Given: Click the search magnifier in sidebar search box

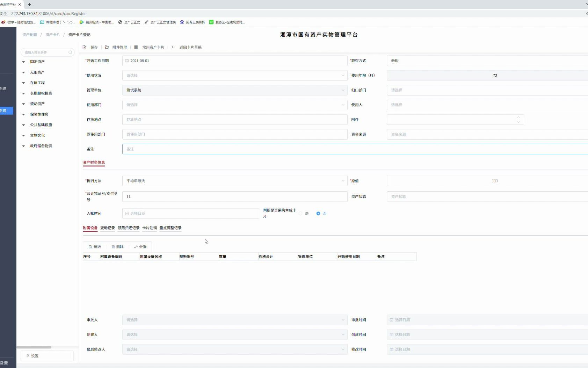Looking at the screenshot, I should [70, 52].
